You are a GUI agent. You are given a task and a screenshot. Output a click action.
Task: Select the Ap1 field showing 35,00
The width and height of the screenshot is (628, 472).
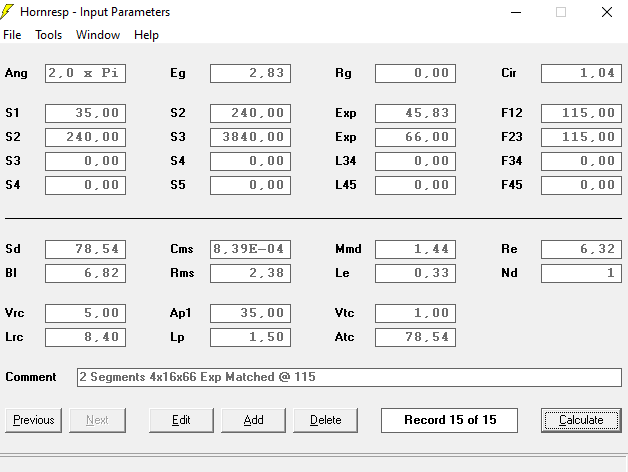[x=250, y=313]
